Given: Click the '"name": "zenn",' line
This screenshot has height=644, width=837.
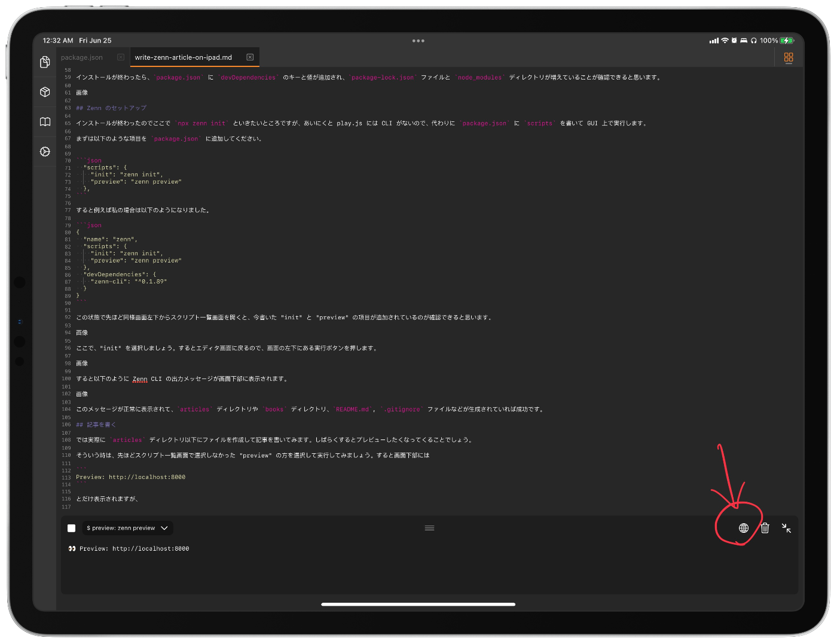Looking at the screenshot, I should pyautogui.click(x=110, y=239).
